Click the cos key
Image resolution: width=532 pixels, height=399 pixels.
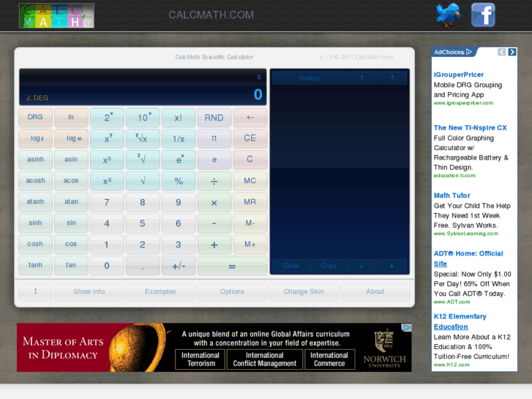[71, 245]
